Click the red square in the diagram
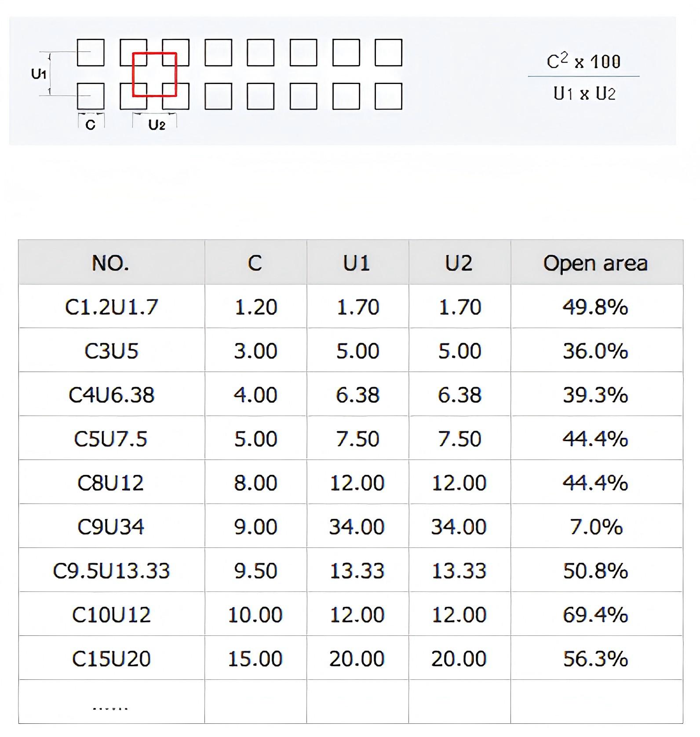The width and height of the screenshot is (700, 737). click(x=154, y=74)
